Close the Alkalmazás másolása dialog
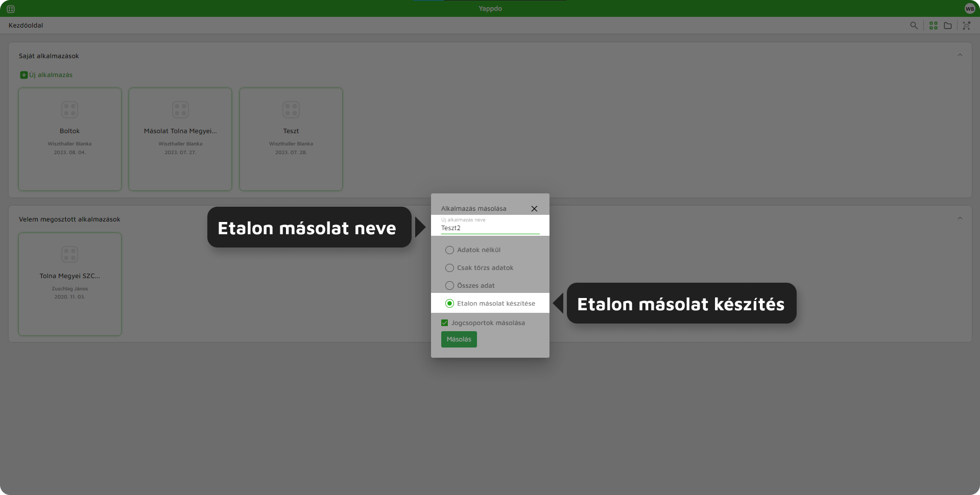 pyautogui.click(x=534, y=209)
